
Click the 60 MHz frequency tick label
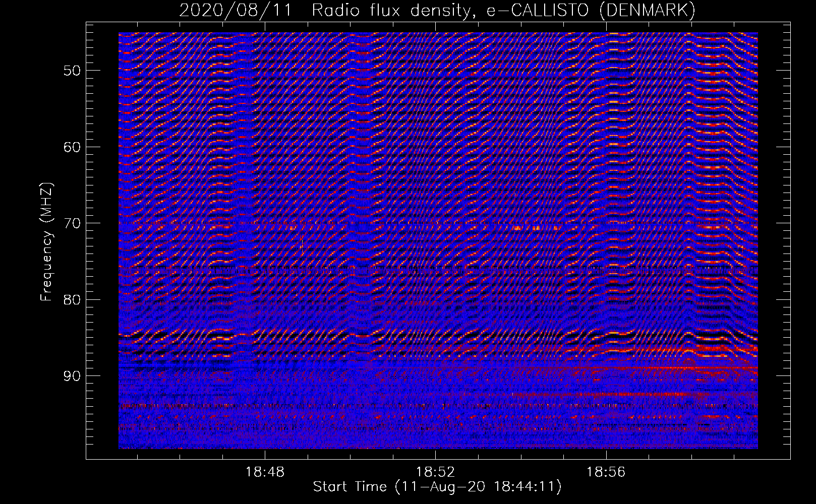point(72,147)
